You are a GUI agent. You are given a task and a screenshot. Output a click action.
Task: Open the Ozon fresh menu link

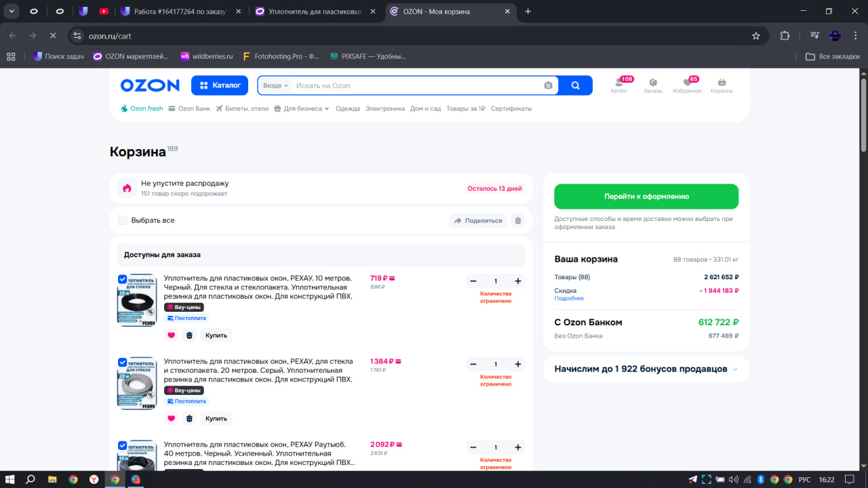[142, 108]
